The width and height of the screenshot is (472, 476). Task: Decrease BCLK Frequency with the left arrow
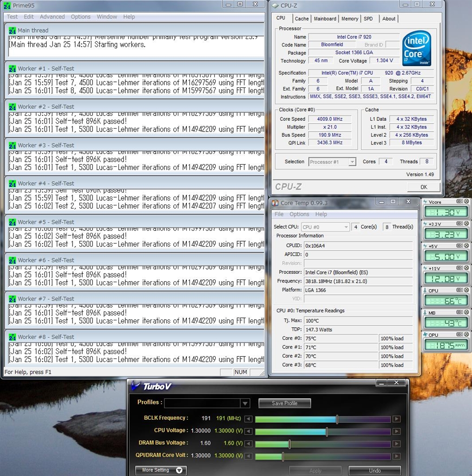[248, 419]
